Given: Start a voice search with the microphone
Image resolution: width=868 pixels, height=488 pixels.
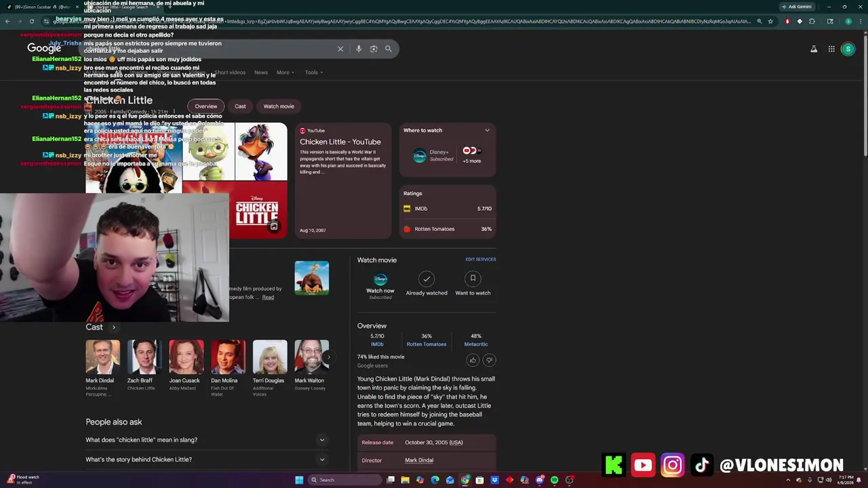Looking at the screenshot, I should tap(359, 49).
